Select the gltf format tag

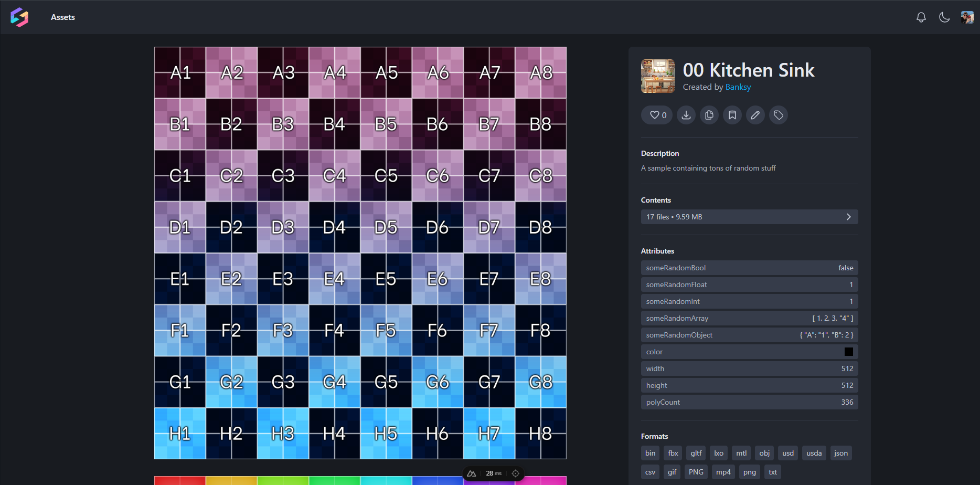[696, 453]
